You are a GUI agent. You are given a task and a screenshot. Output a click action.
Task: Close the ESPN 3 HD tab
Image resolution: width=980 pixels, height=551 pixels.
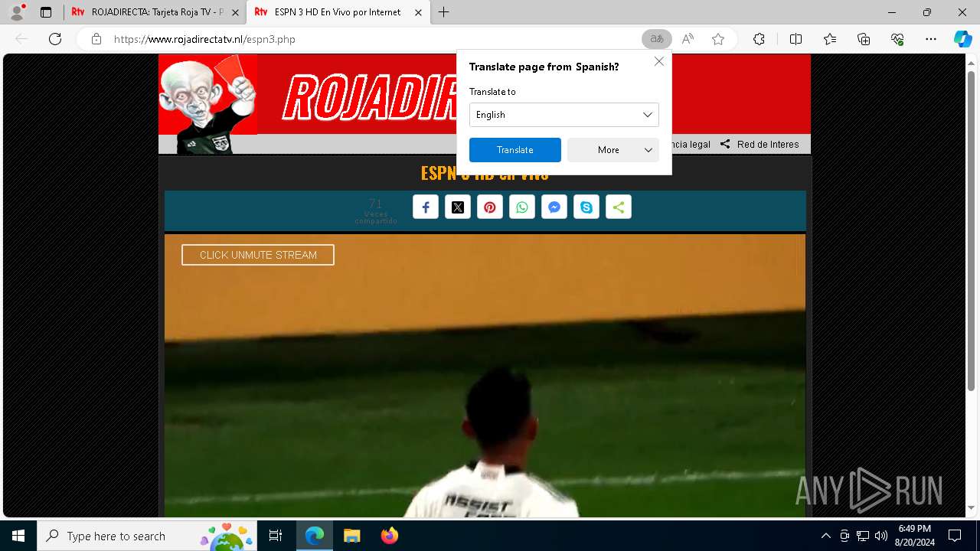tap(418, 12)
